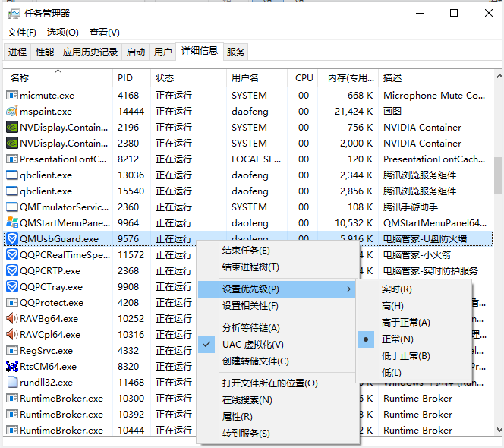Choose 分析等待链(A) in context menu
This screenshot has width=504, height=448.
pos(277,328)
